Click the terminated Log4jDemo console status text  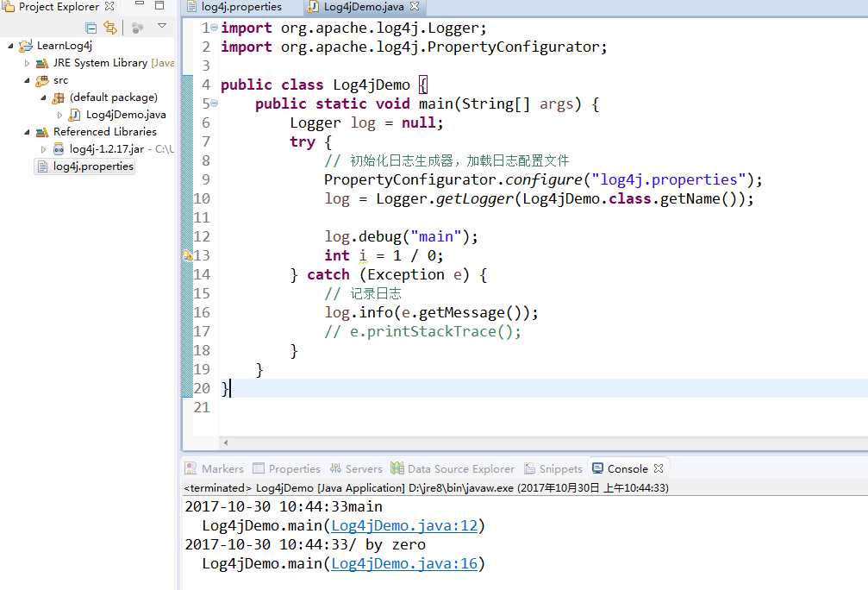(427, 487)
